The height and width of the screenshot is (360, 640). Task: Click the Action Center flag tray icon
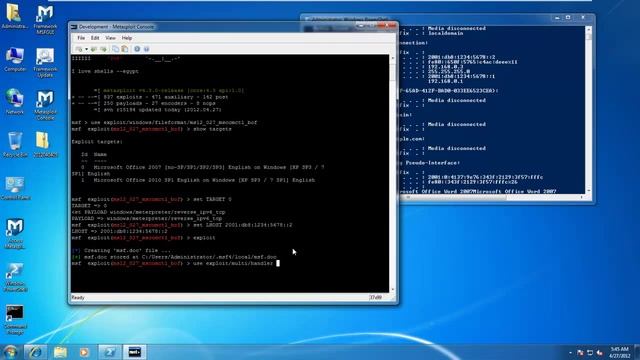pyautogui.click(x=580, y=353)
